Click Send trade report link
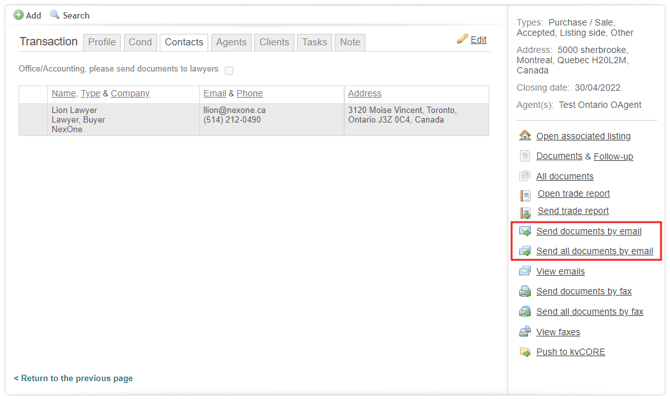The width and height of the screenshot is (670, 399). 573,211
